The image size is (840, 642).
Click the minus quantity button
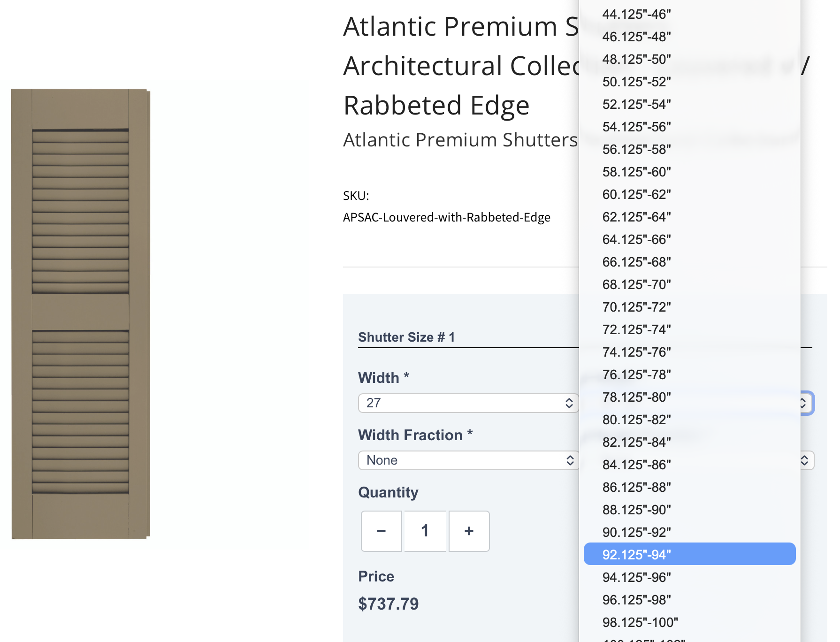[381, 531]
